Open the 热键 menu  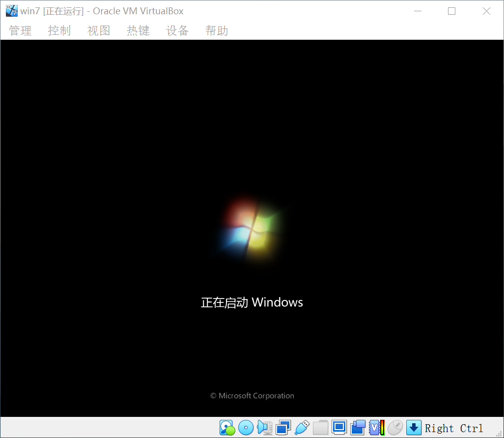coord(138,30)
